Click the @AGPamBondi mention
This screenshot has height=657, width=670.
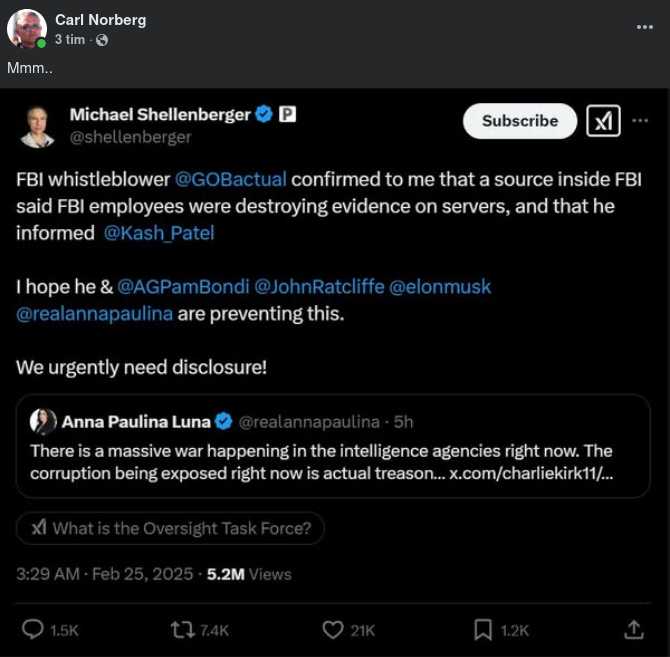tap(182, 287)
